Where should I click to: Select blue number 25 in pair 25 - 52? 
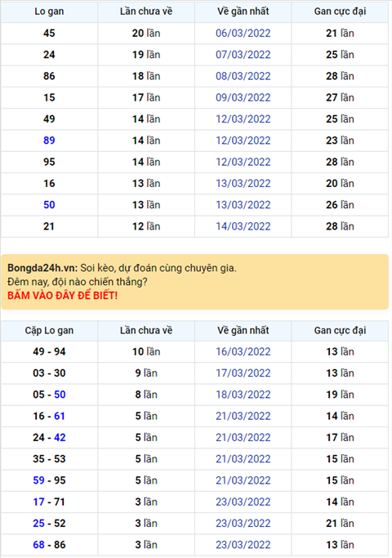click(38, 523)
